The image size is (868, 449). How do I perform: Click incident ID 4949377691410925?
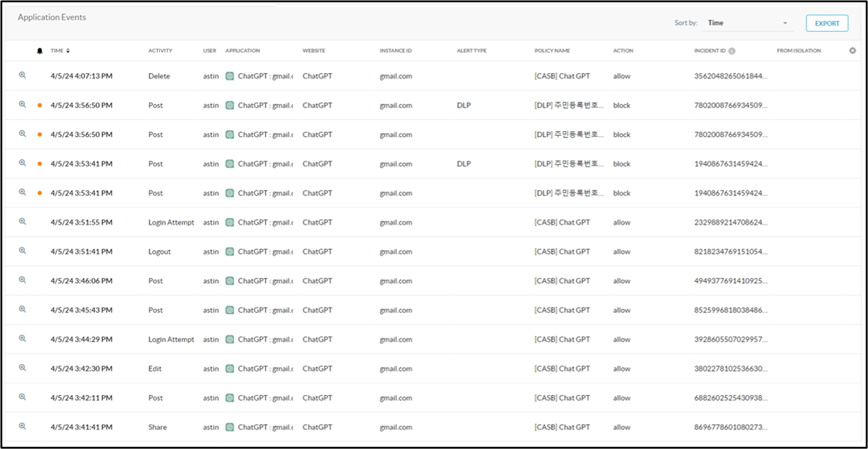click(x=731, y=281)
